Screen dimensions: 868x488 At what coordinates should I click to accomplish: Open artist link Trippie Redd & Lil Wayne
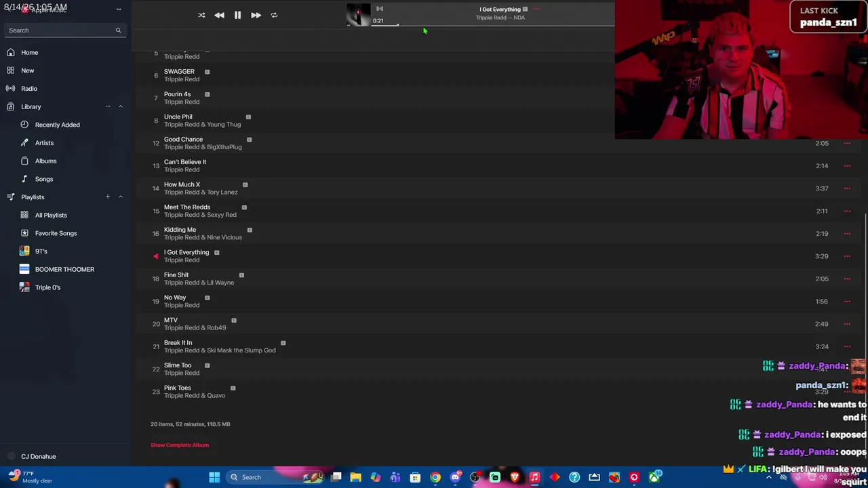click(x=199, y=283)
